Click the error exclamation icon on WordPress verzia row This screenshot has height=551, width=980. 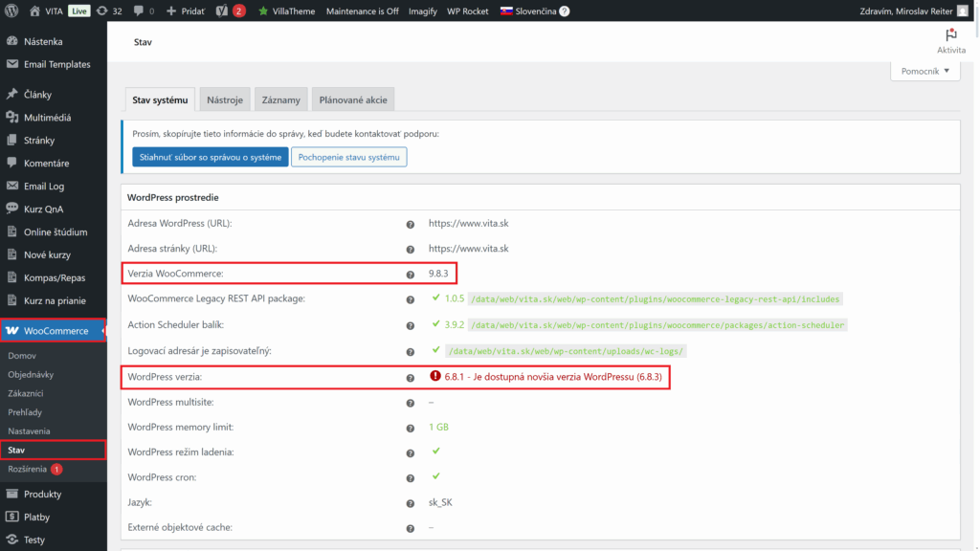(434, 378)
